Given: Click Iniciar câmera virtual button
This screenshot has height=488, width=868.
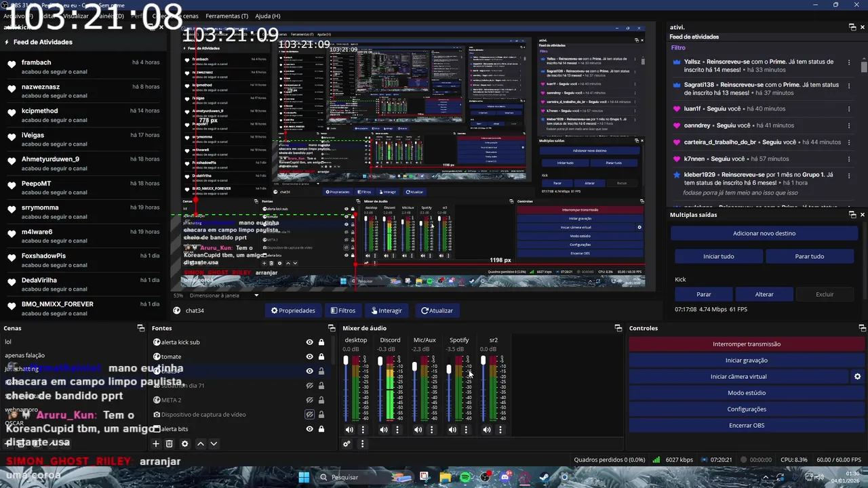Looking at the screenshot, I should coord(738,377).
